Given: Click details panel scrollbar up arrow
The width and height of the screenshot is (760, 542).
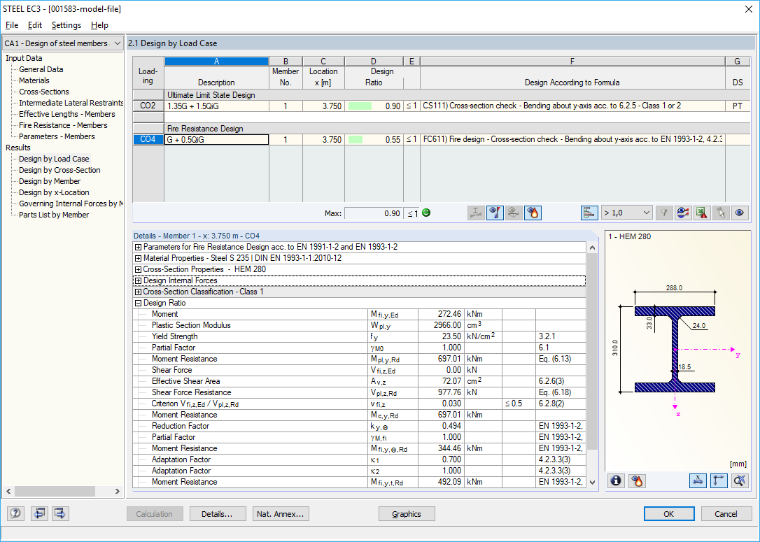Looking at the screenshot, I should [592, 248].
